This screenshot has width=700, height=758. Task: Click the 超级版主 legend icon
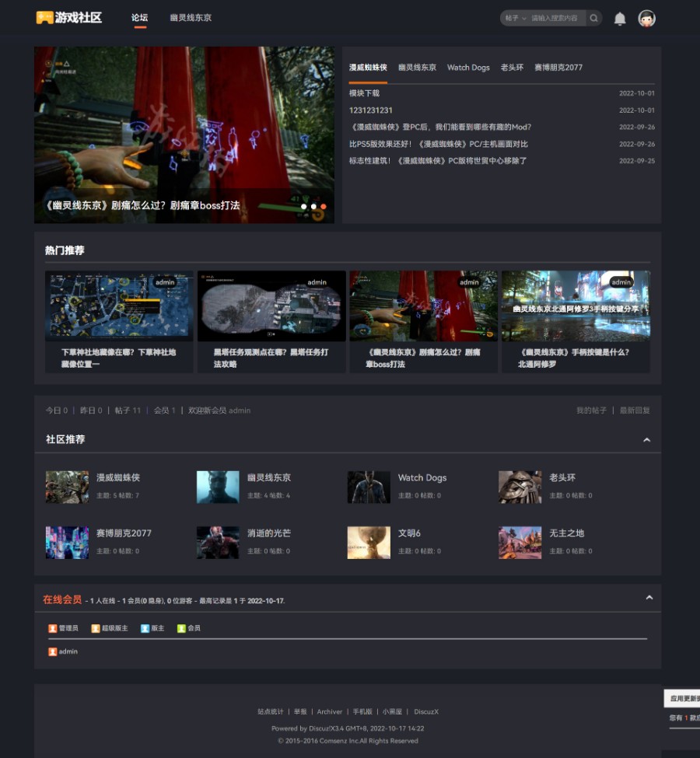pyautogui.click(x=96, y=628)
